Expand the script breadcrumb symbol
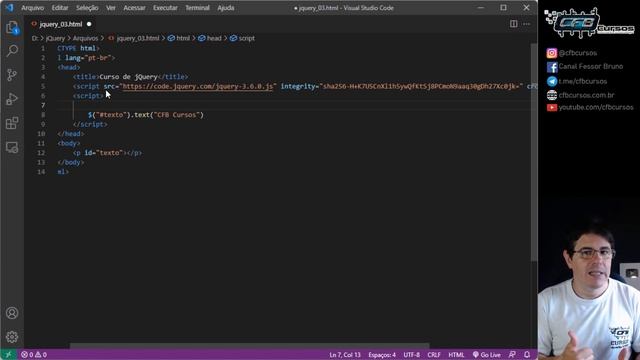The height and width of the screenshot is (360, 640). point(247,38)
